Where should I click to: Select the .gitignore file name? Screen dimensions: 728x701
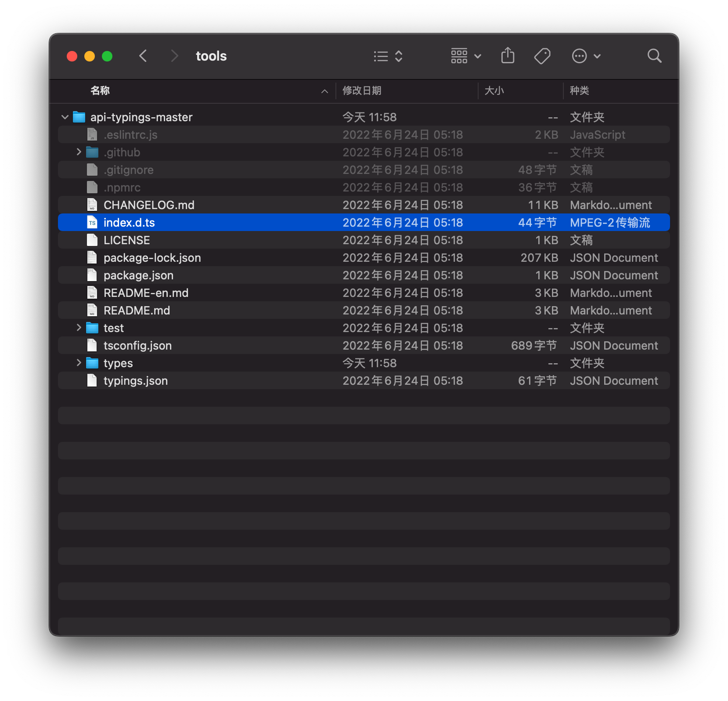click(128, 170)
